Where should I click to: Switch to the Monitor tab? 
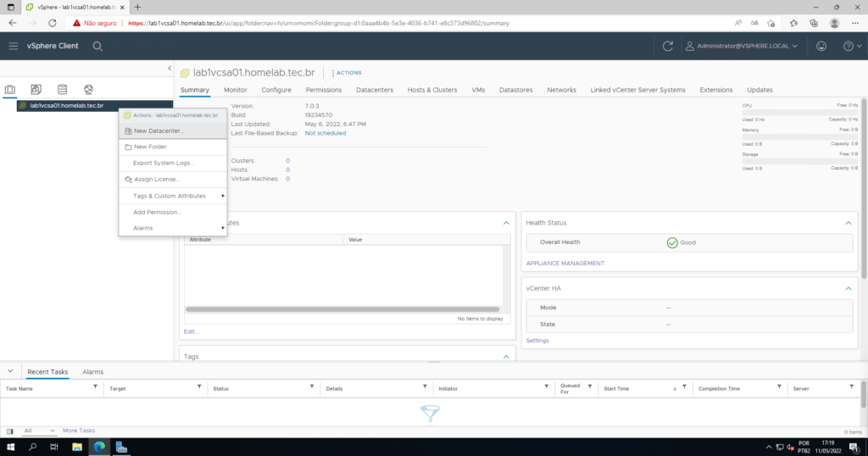pos(236,90)
